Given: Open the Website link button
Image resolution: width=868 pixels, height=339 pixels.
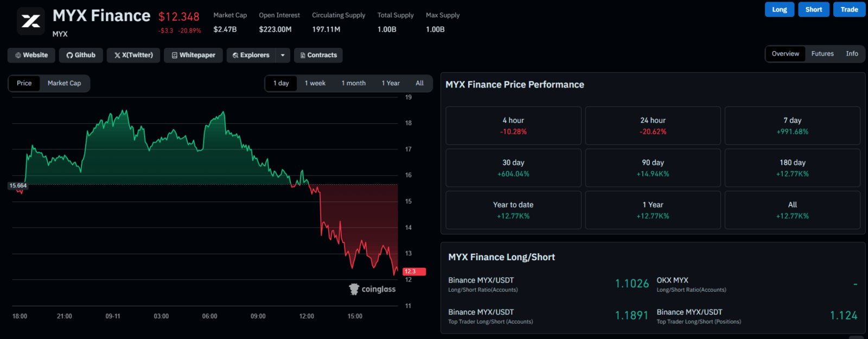Looking at the screenshot, I should pos(31,55).
